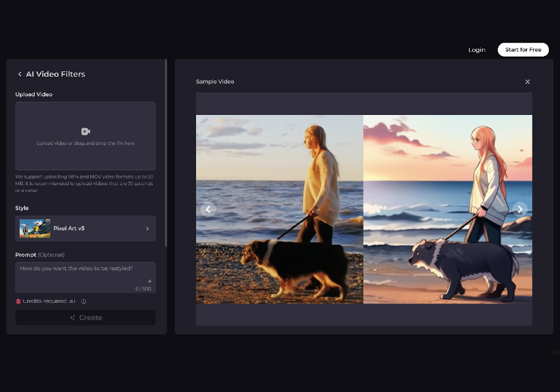
Task: Advance to the next sample video
Action: click(x=520, y=209)
